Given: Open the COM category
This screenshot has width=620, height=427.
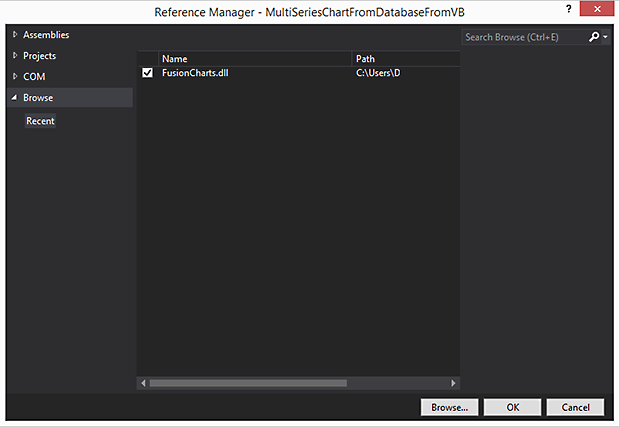Looking at the screenshot, I should 34,77.
